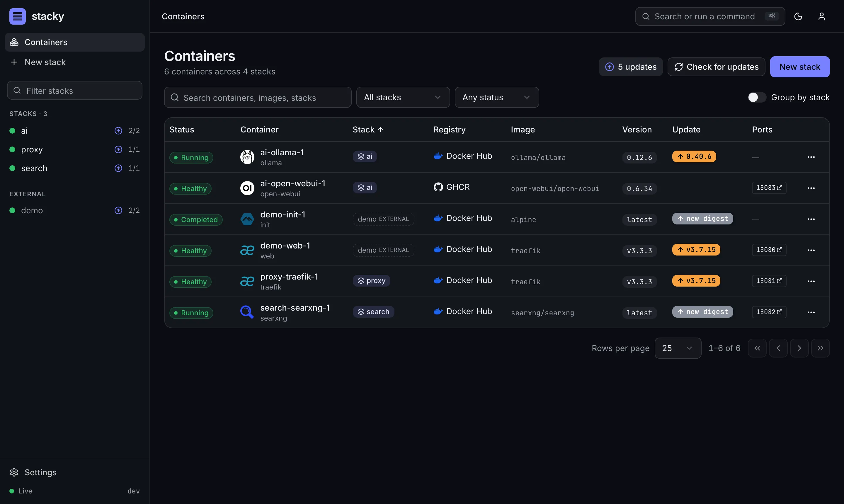This screenshot has width=844, height=504.
Task: Open port 18080 link
Action: (x=769, y=250)
